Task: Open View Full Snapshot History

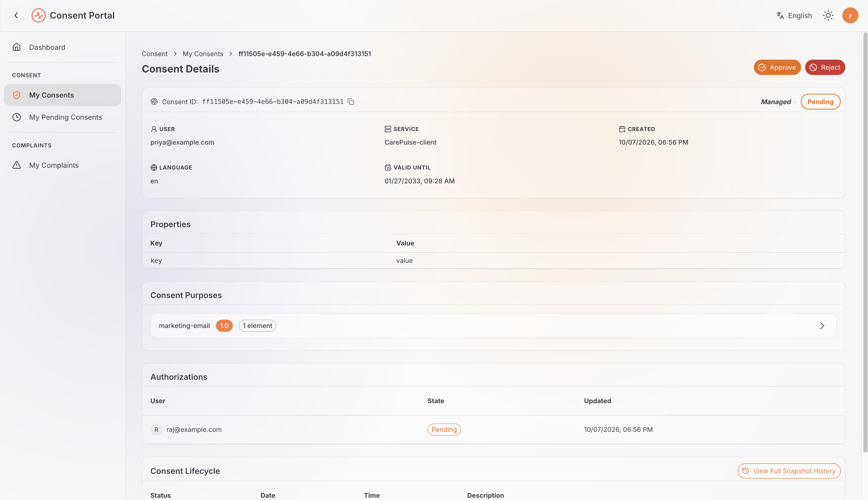Action: (789, 471)
